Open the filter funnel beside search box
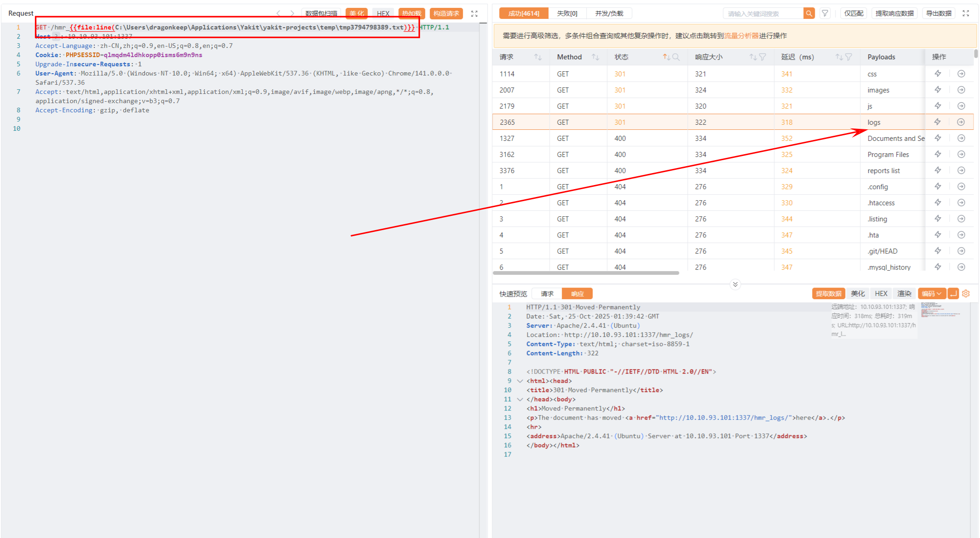Viewport: 980px width, 538px height. click(x=825, y=13)
